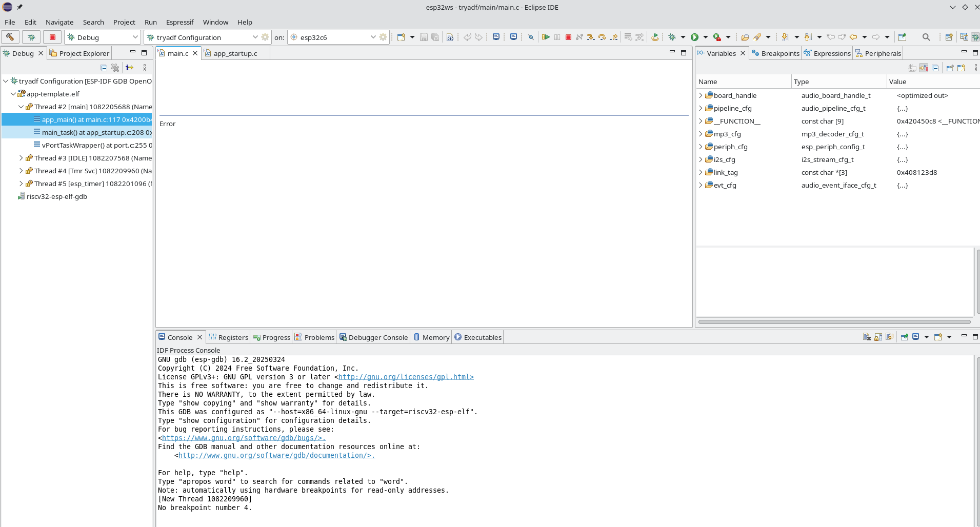Switch to the Breakpoints tab
The width and height of the screenshot is (980, 527).
pos(775,53)
